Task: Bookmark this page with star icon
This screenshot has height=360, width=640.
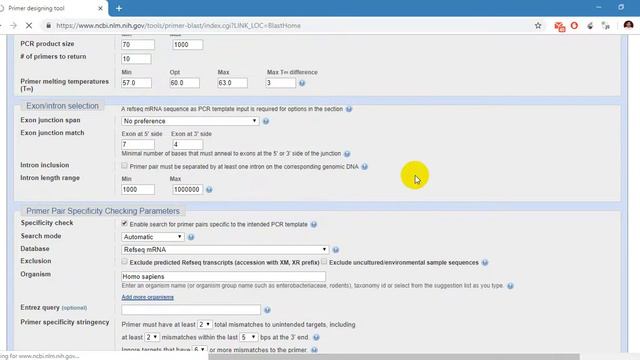Action: click(x=538, y=26)
